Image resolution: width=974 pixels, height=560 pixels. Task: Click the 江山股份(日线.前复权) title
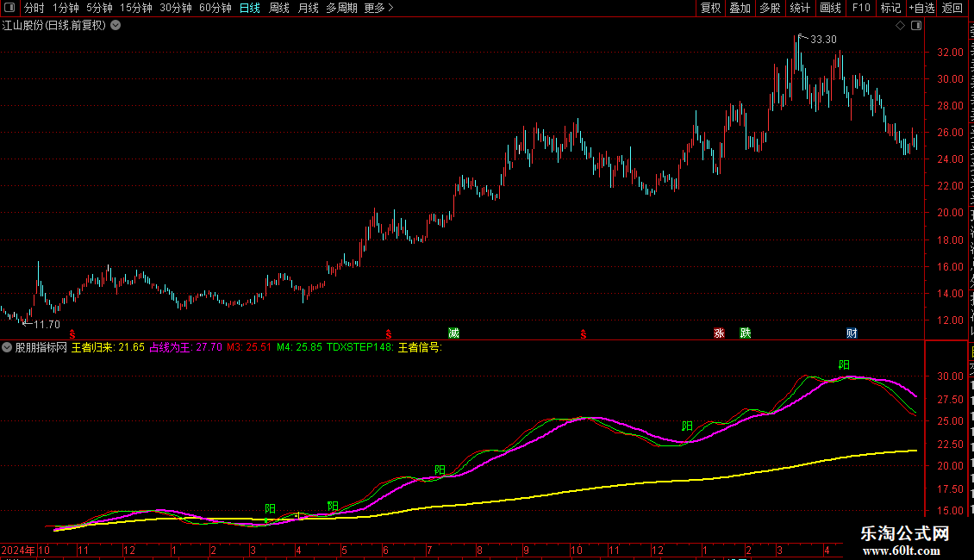click(54, 26)
